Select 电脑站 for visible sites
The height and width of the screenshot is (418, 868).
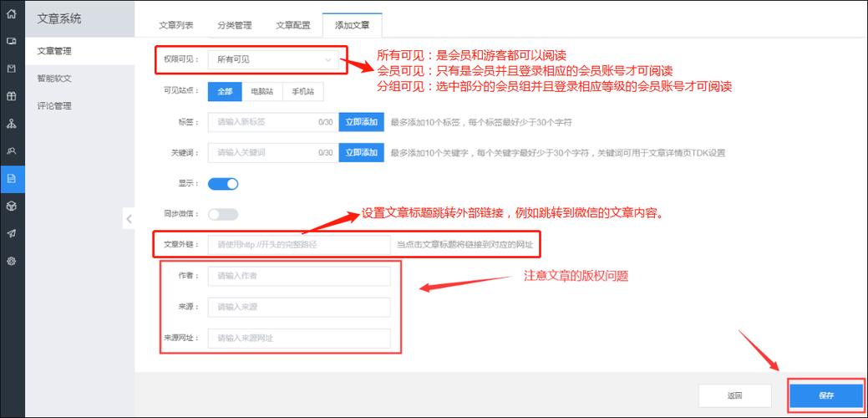pyautogui.click(x=261, y=92)
